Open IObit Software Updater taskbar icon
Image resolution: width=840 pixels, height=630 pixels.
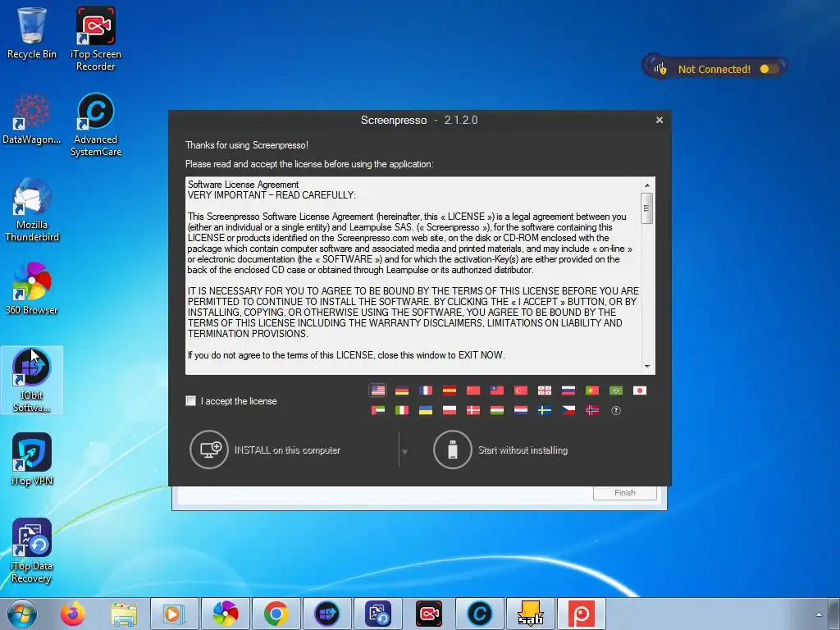point(326,614)
